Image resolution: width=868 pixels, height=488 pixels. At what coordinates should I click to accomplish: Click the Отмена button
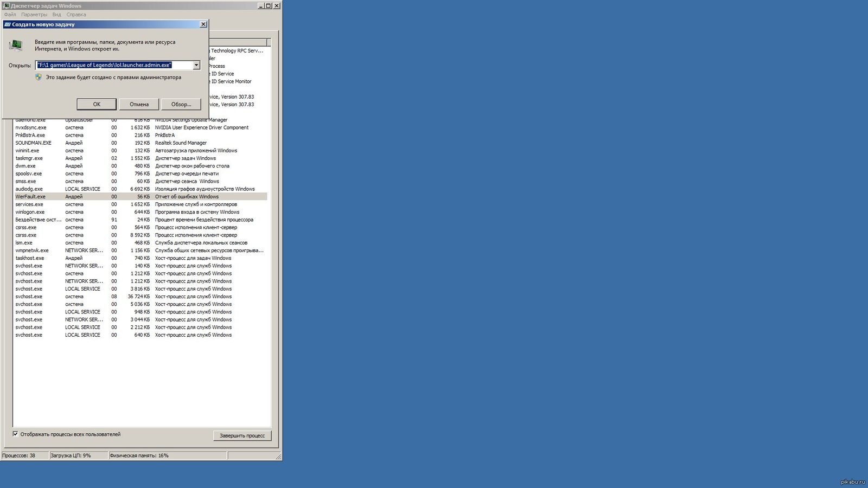pyautogui.click(x=139, y=104)
